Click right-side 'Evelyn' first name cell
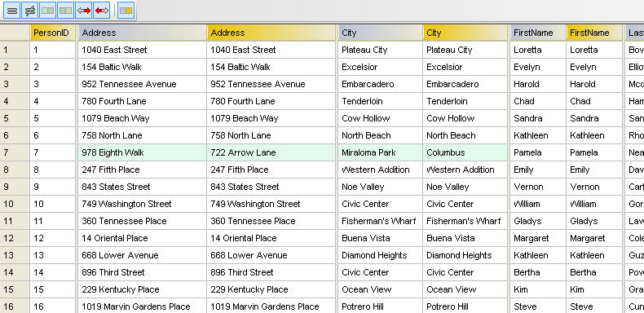The width and height of the screenshot is (644, 313). pos(594,67)
